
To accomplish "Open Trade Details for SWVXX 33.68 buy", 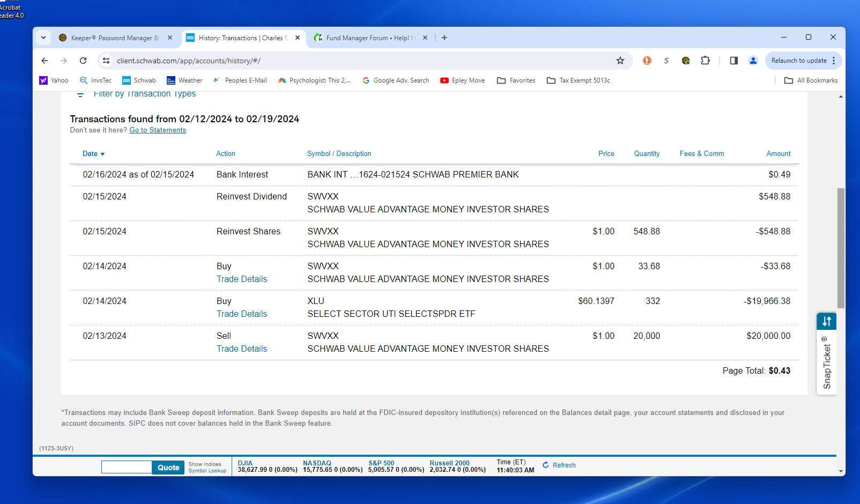I will (242, 279).
